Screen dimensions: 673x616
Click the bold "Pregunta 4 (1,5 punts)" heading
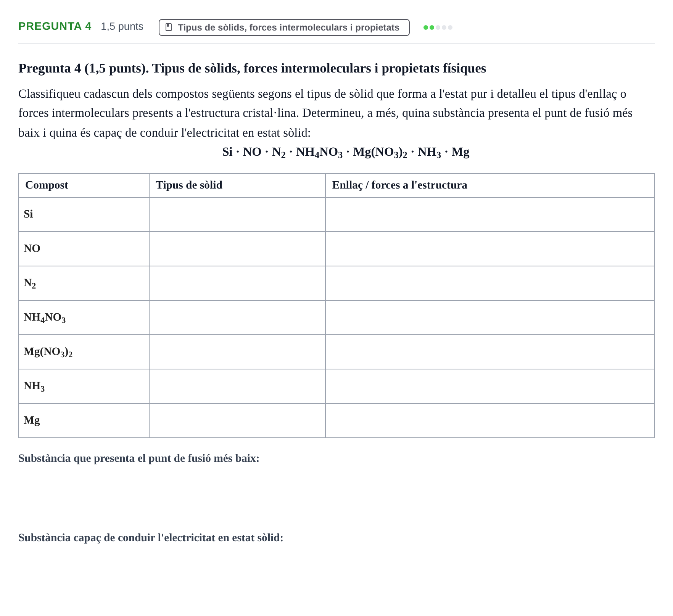click(x=252, y=68)
